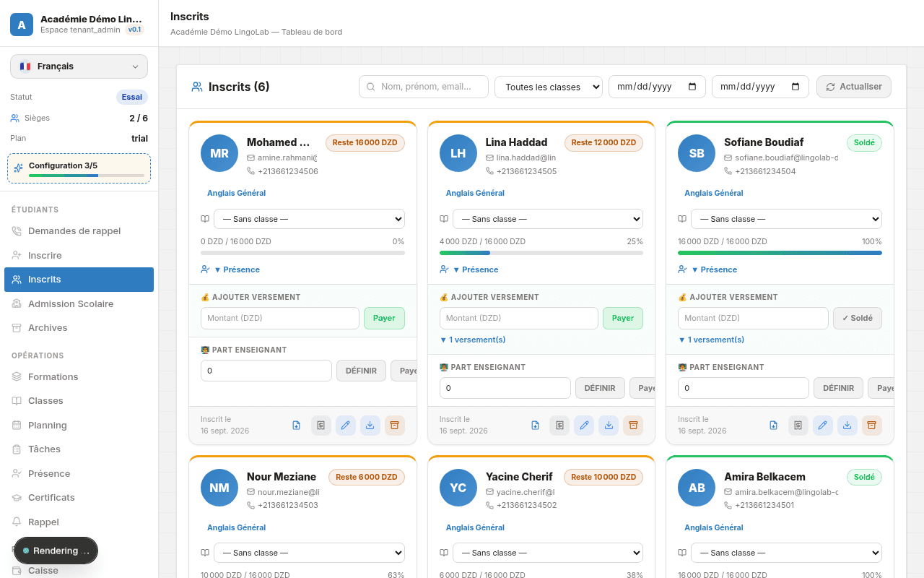Focus the Nom, prénom, email search field
This screenshot has width=924, height=578.
(x=424, y=87)
